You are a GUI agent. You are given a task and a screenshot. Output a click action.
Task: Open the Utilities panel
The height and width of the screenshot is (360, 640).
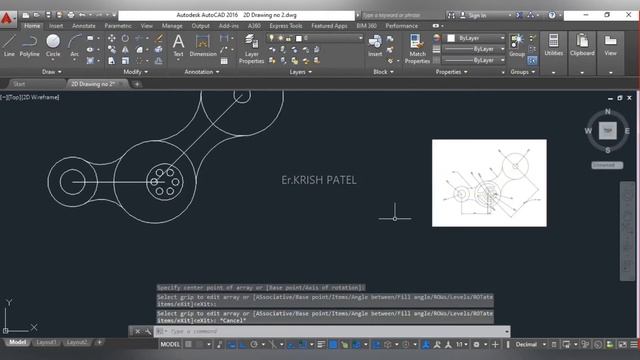[x=553, y=45]
